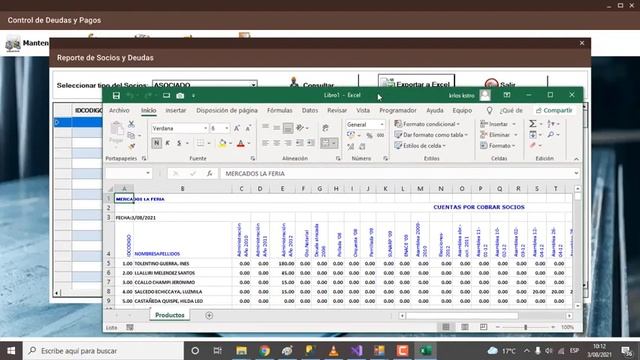This screenshot has height=360, width=640.
Task: Click the horizontal scrollbar in Excel sheet
Action: pyautogui.click(x=462, y=316)
